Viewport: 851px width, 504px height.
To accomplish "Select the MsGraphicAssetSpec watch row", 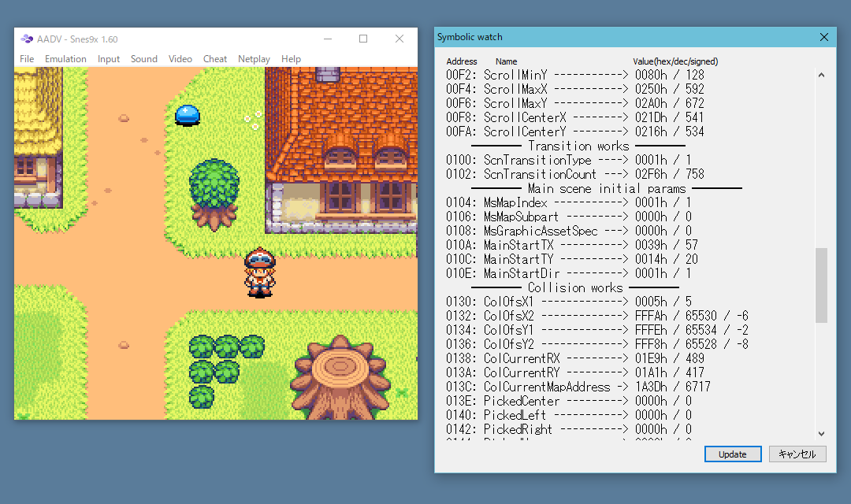I will tap(569, 231).
